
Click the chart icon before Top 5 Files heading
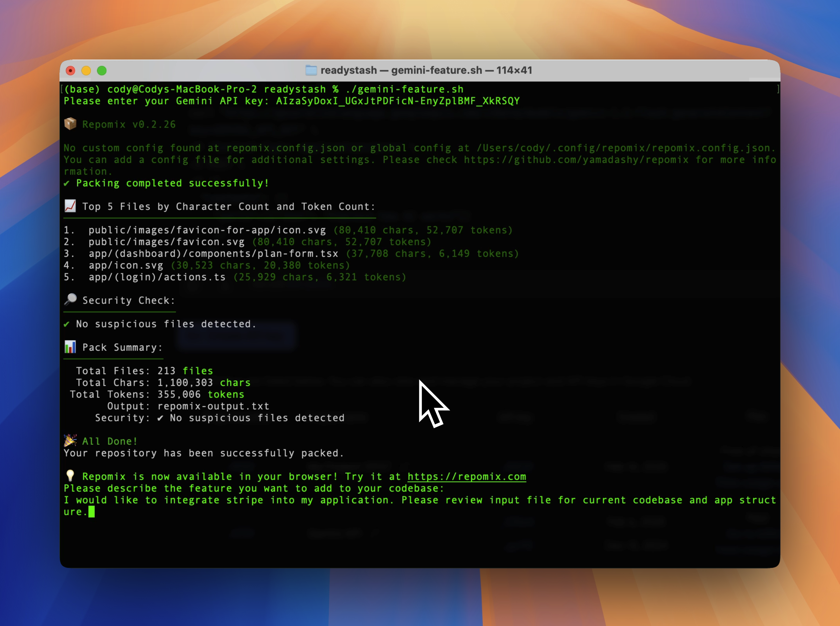click(71, 206)
